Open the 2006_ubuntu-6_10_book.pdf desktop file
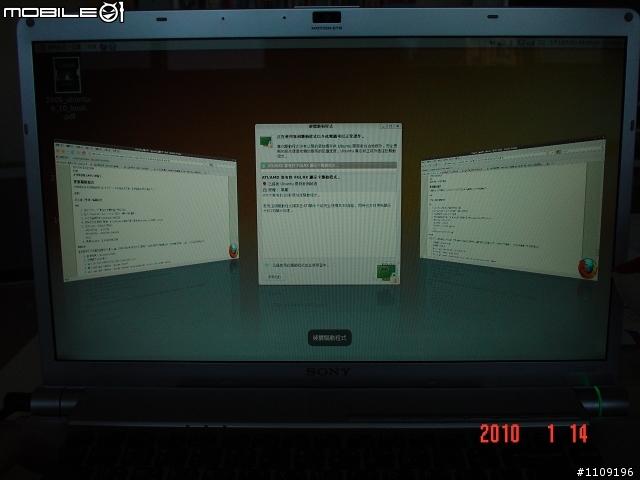 point(67,76)
